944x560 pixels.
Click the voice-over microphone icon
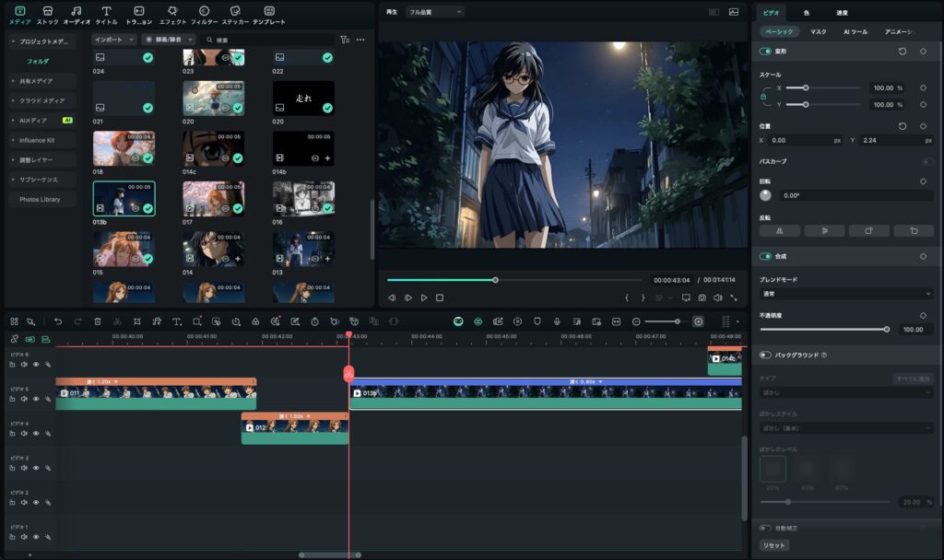tap(557, 321)
